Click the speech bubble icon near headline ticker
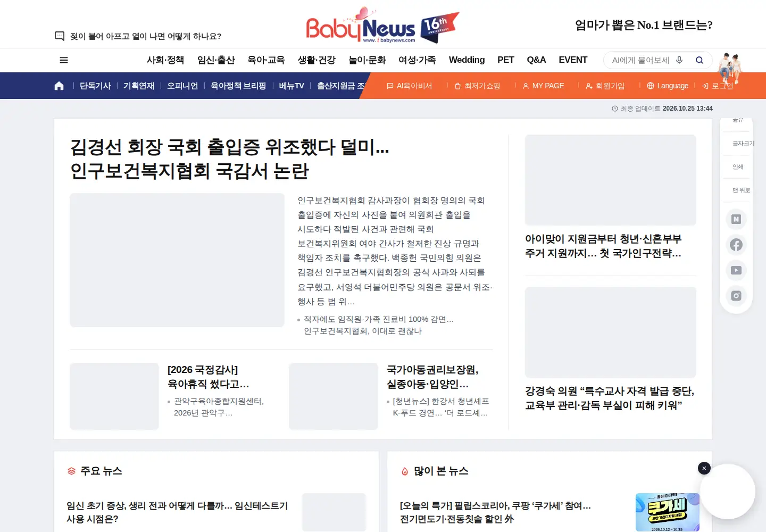 60,36
